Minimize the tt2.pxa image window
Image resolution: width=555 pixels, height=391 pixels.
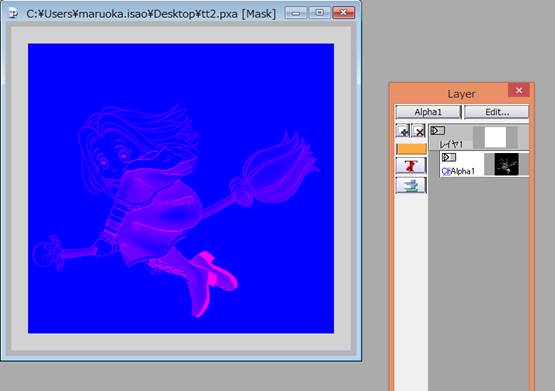point(296,13)
